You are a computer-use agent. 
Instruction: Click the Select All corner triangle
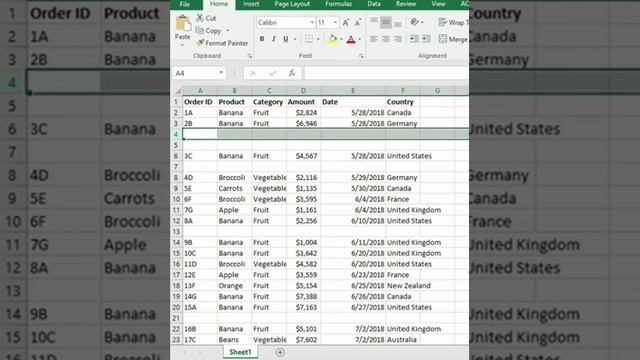click(178, 91)
